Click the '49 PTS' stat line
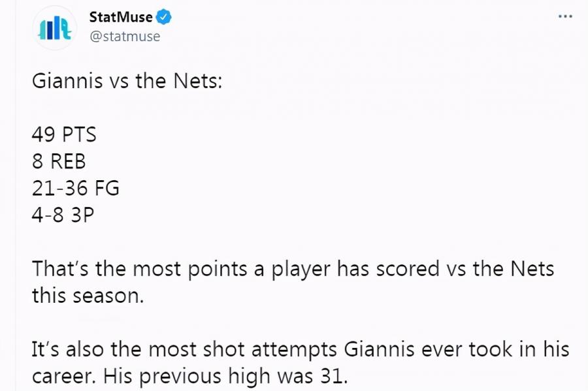This screenshot has height=391, width=588. pyautogui.click(x=64, y=134)
